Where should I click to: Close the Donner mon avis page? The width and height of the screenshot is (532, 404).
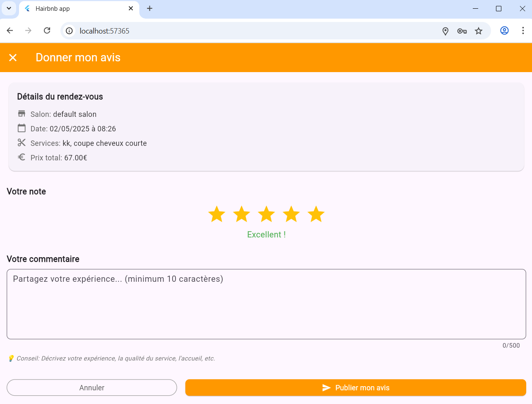tap(13, 58)
